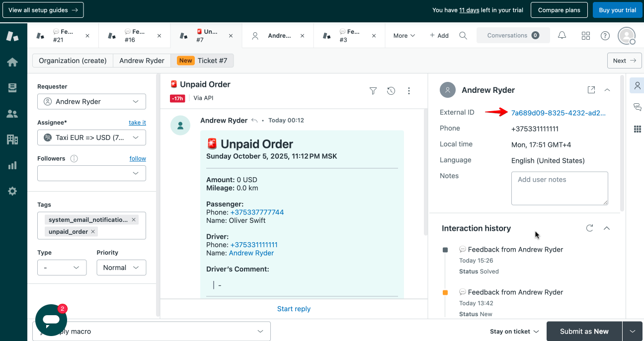Collapse the Andrew Ryder user card
The image size is (644, 341).
pyautogui.click(x=607, y=90)
